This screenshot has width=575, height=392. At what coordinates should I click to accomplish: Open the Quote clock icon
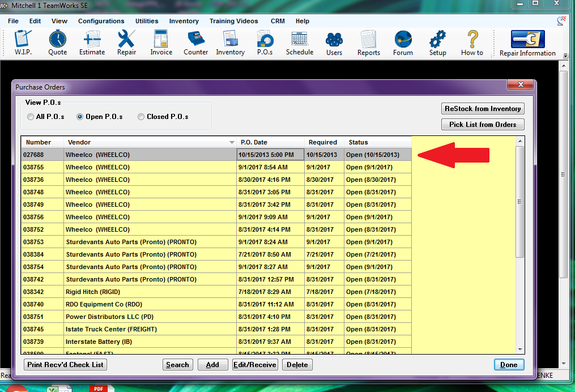click(58, 42)
